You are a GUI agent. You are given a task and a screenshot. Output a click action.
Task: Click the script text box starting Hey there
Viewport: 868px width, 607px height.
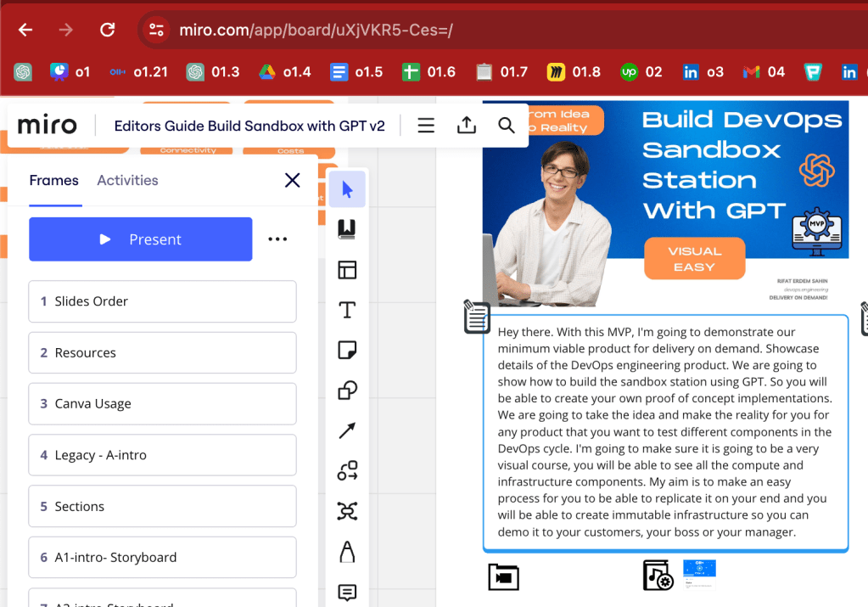[x=665, y=433]
